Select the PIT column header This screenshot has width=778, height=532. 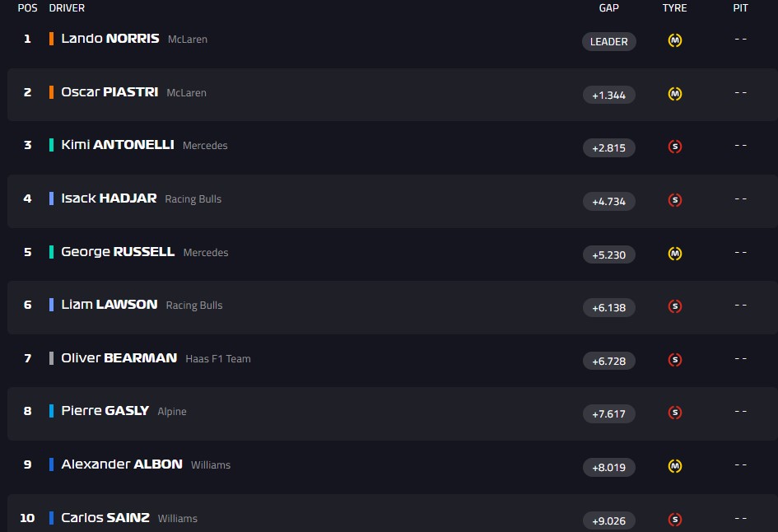(740, 8)
